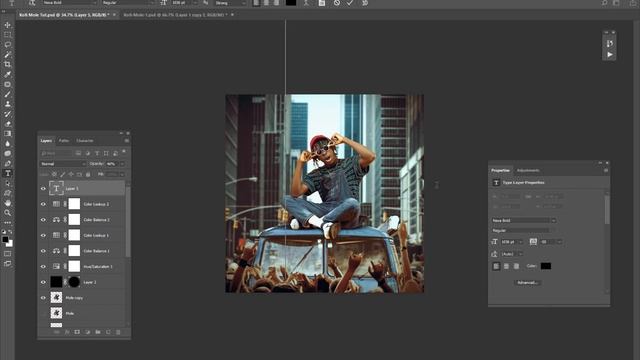Commit text edit with the checkmark

click(350, 3)
